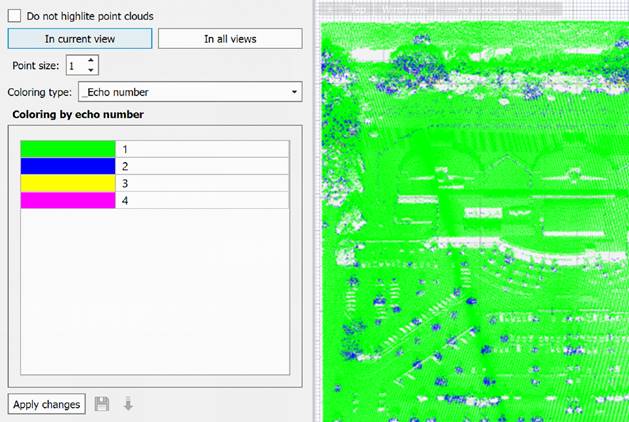Click the down arrow load icon
The width and height of the screenshot is (629, 422).
click(128, 404)
